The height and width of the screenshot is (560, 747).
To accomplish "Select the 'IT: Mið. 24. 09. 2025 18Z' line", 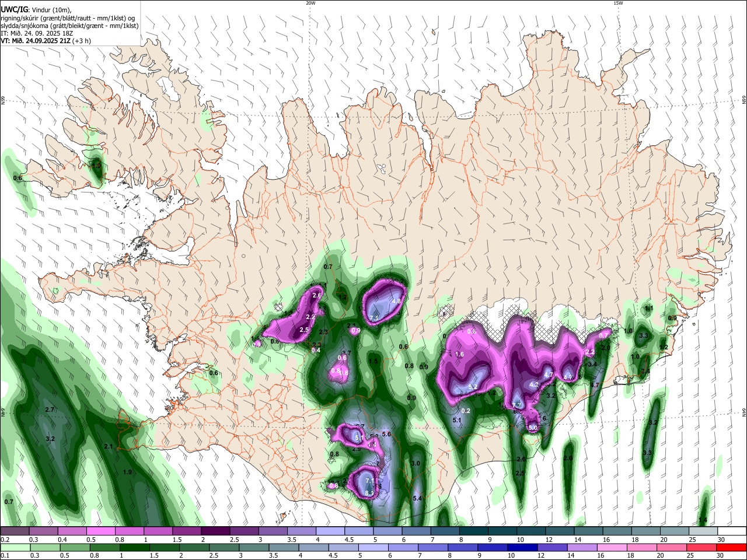I will pos(36,33).
